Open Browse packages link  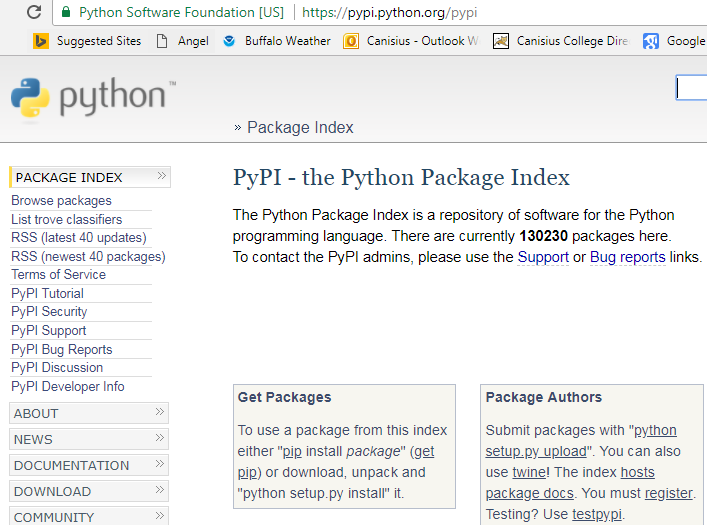coord(61,200)
